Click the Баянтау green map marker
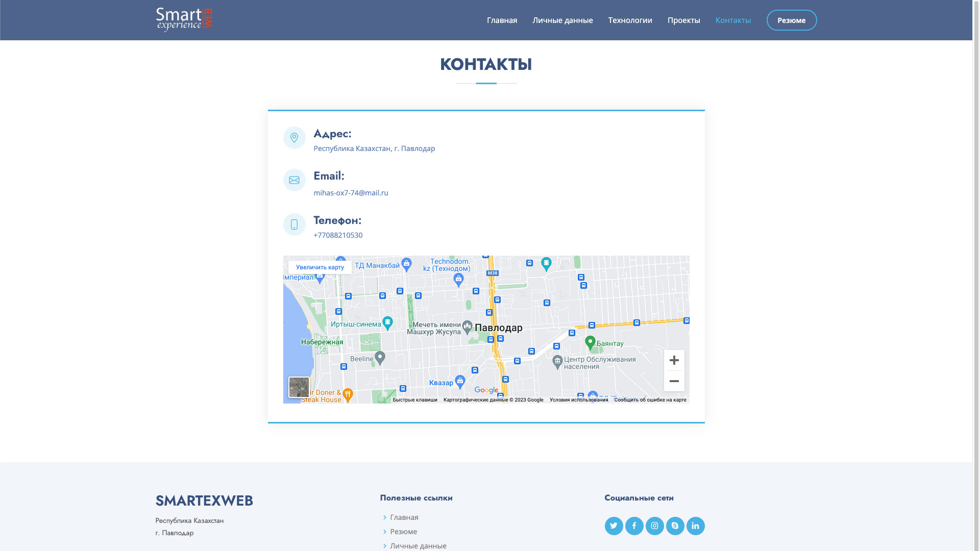980x551 pixels. (590, 342)
